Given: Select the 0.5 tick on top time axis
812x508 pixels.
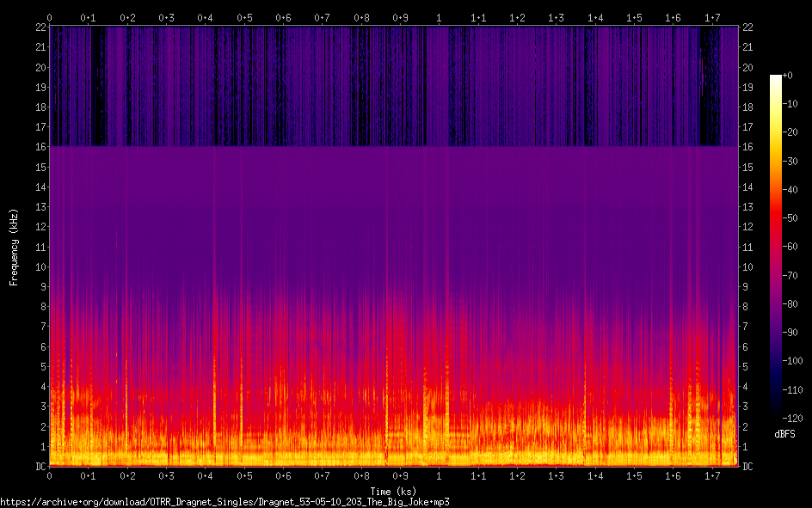Looking at the screenshot, I should pos(245,17).
